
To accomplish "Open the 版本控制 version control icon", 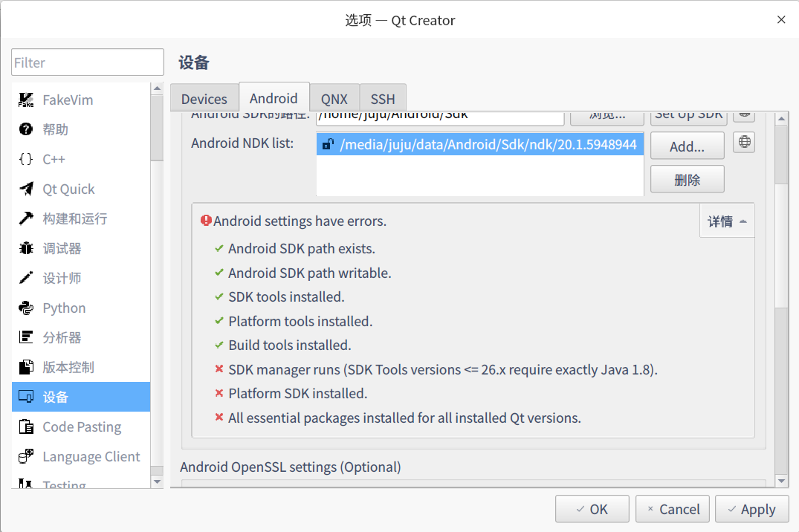I will pyautogui.click(x=26, y=367).
